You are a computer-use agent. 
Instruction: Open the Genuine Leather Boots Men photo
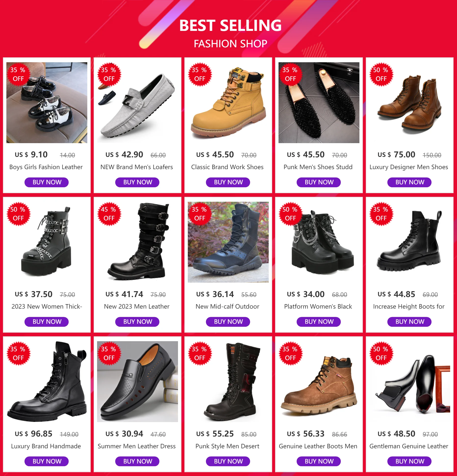tap(319, 382)
